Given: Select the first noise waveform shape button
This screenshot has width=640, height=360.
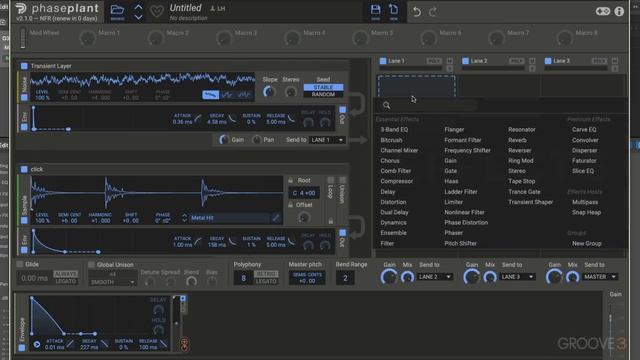Looking at the screenshot, I should (x=211, y=95).
